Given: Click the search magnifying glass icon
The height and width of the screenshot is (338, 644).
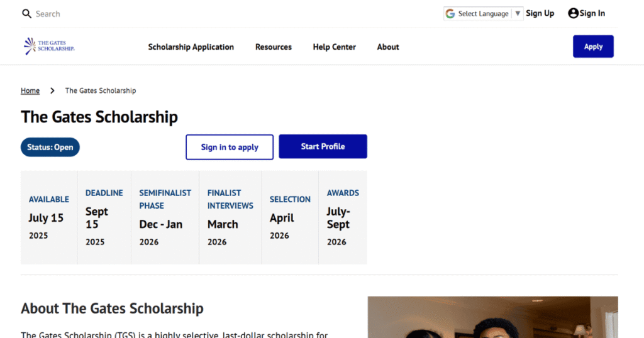Looking at the screenshot, I should coord(26,14).
